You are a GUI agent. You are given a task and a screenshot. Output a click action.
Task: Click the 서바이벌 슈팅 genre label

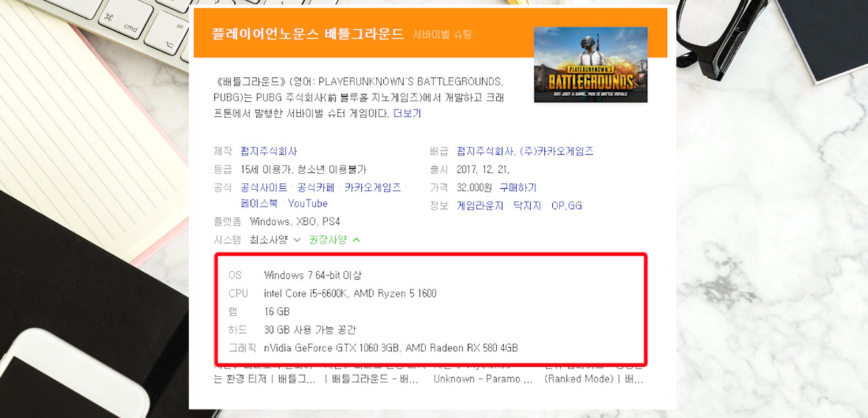coord(442,34)
